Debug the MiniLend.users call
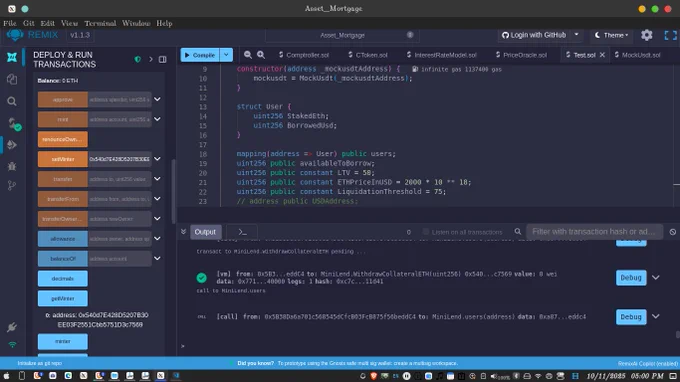Screen dimensions: 680x382 pos(631,317)
